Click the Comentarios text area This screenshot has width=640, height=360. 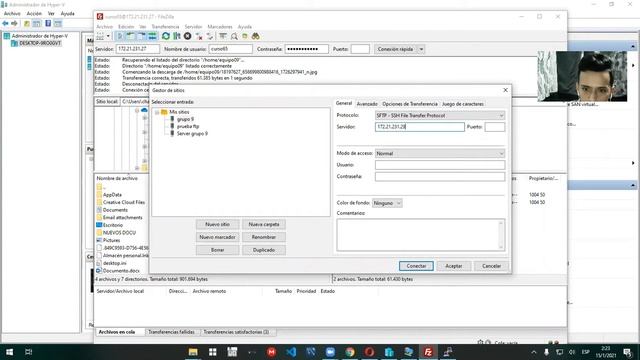pyautogui.click(x=420, y=235)
